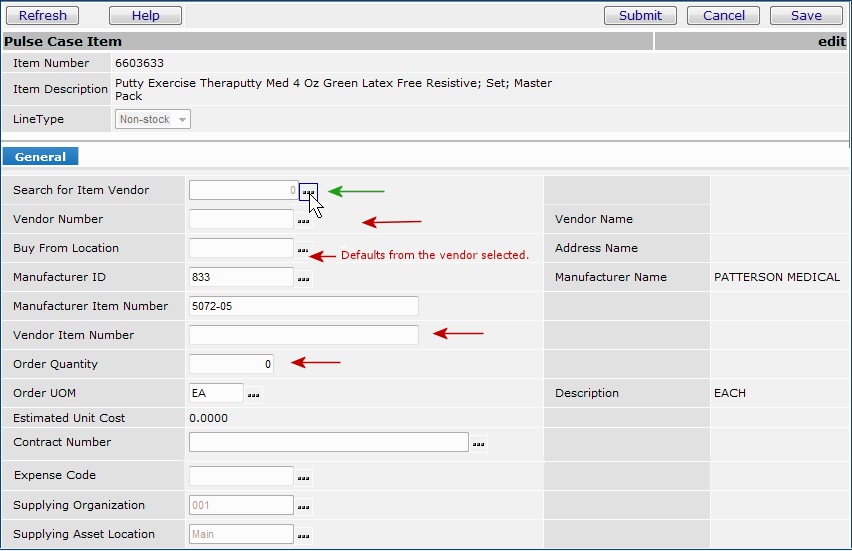The width and height of the screenshot is (852, 551).
Task: Open the Vendor Number lookup button
Action: tap(303, 220)
